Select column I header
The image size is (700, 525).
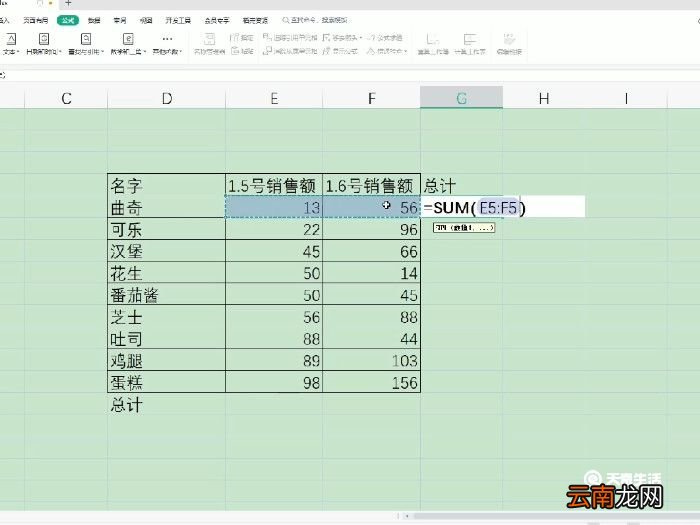(x=626, y=98)
